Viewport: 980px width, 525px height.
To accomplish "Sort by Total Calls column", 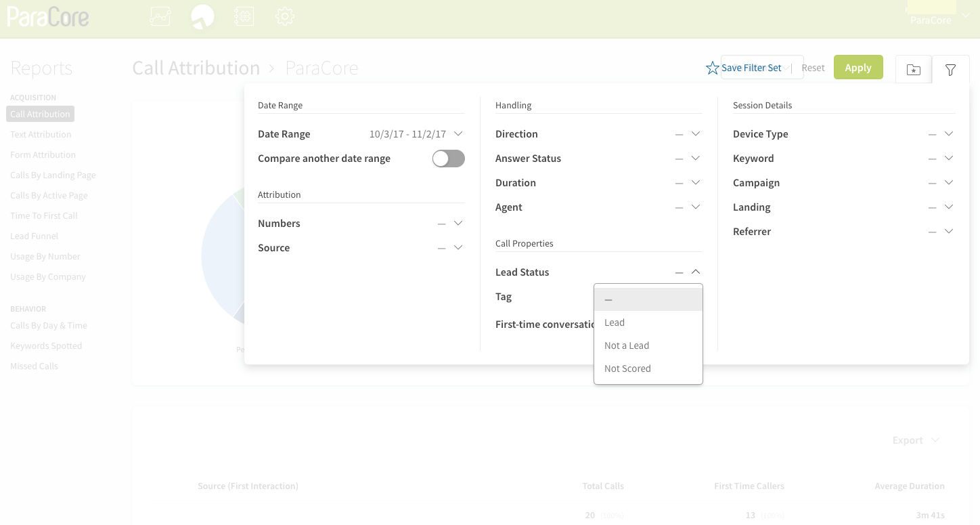I will pyautogui.click(x=603, y=486).
